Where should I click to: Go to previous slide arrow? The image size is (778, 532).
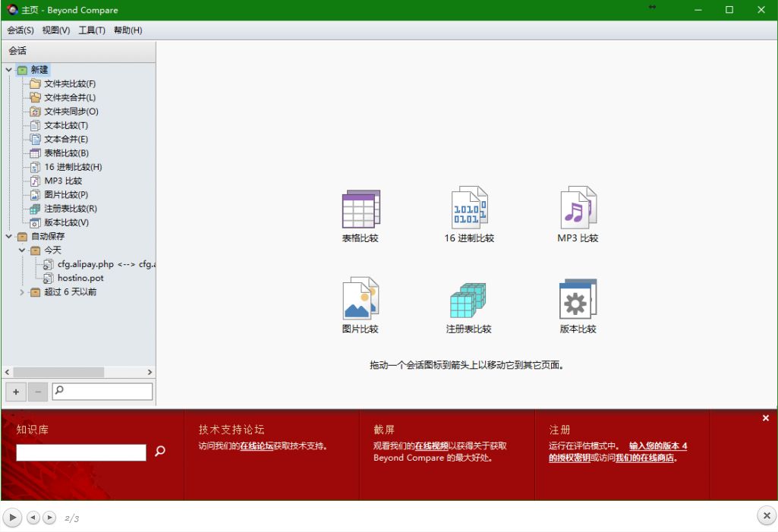pos(33,518)
